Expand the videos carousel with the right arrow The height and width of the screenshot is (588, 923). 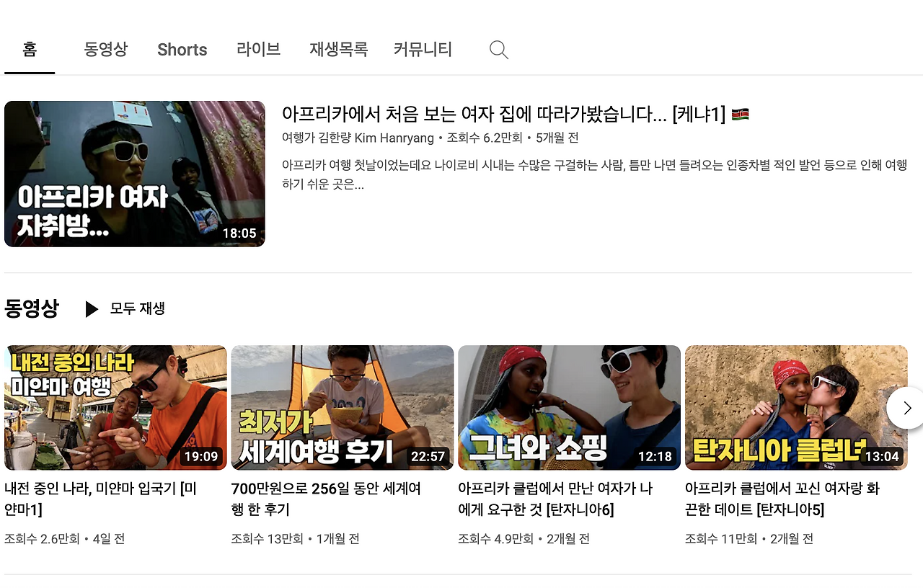(906, 407)
